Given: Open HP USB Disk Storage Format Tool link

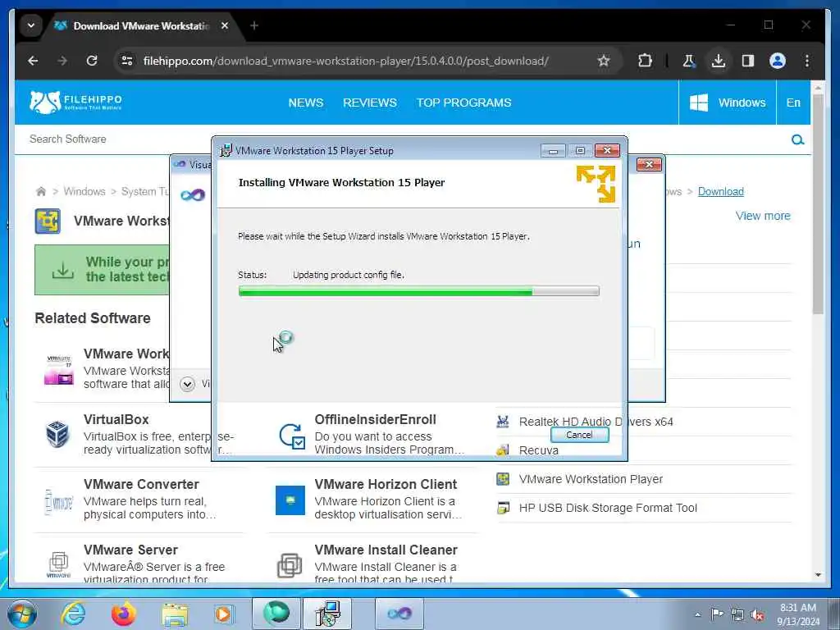Looking at the screenshot, I should (608, 509).
